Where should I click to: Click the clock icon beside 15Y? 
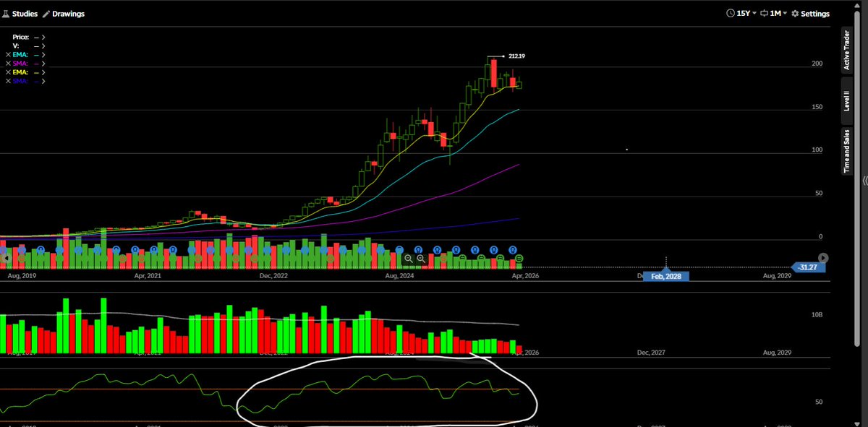[731, 14]
